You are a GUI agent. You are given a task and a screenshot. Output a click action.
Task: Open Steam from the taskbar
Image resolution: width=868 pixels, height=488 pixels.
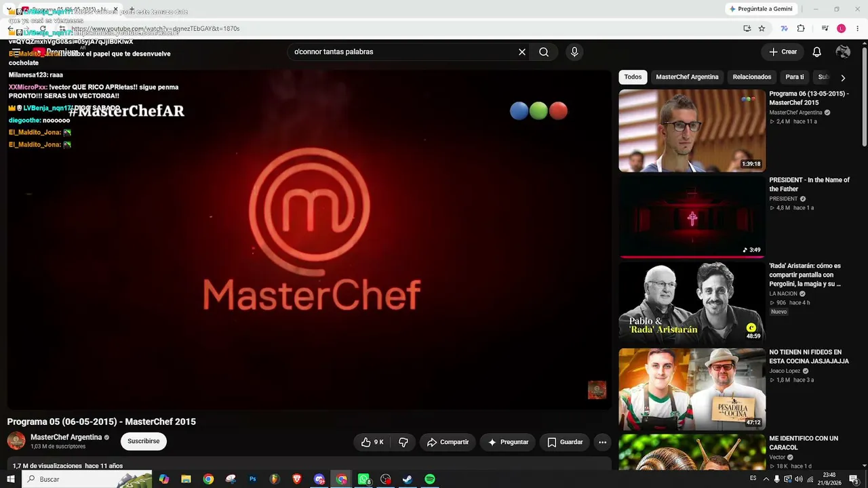pyautogui.click(x=408, y=479)
